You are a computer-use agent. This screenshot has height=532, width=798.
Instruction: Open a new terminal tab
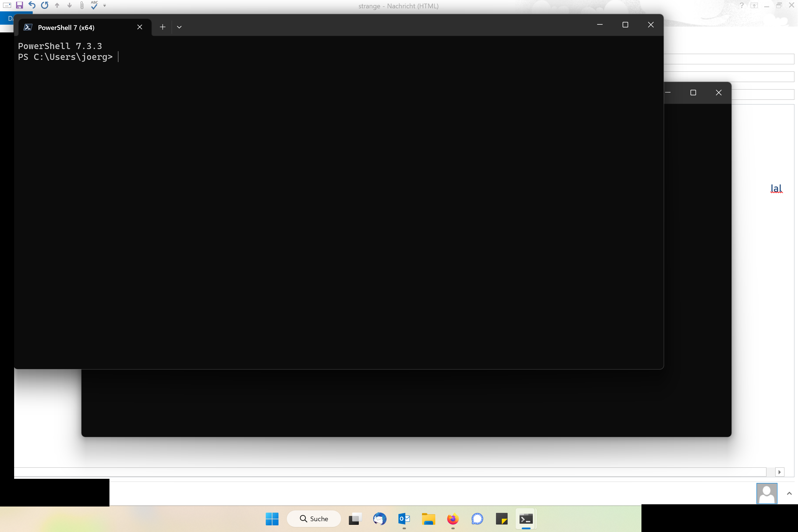(163, 27)
